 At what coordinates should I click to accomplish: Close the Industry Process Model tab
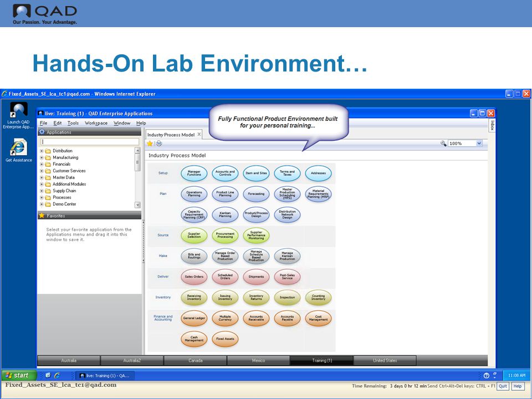[199, 134]
